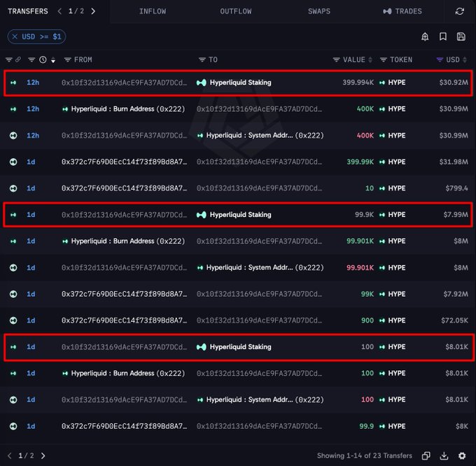The height and width of the screenshot is (466, 476).
Task: Click the save disk icon
Action: pyautogui.click(x=461, y=36)
